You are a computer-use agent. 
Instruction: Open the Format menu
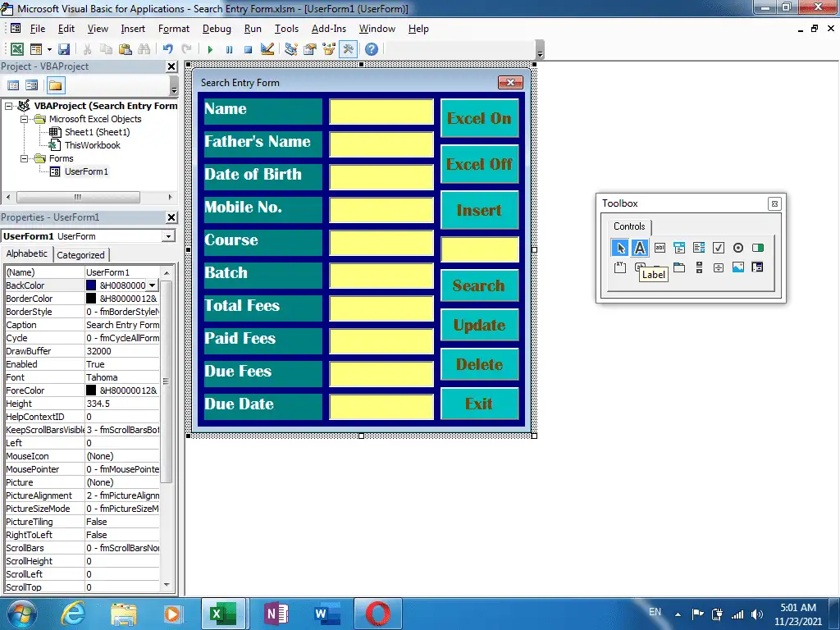click(174, 29)
